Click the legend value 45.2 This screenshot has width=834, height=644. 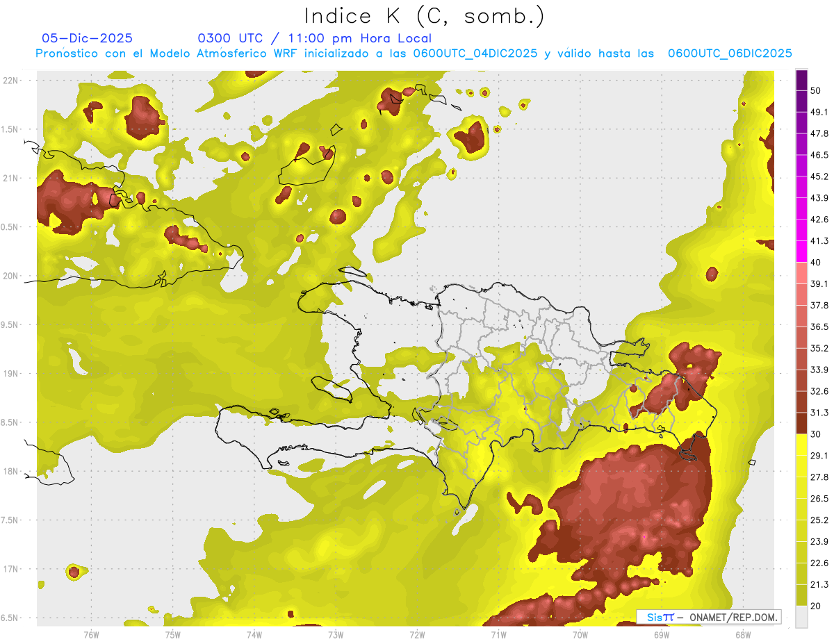[x=819, y=176]
